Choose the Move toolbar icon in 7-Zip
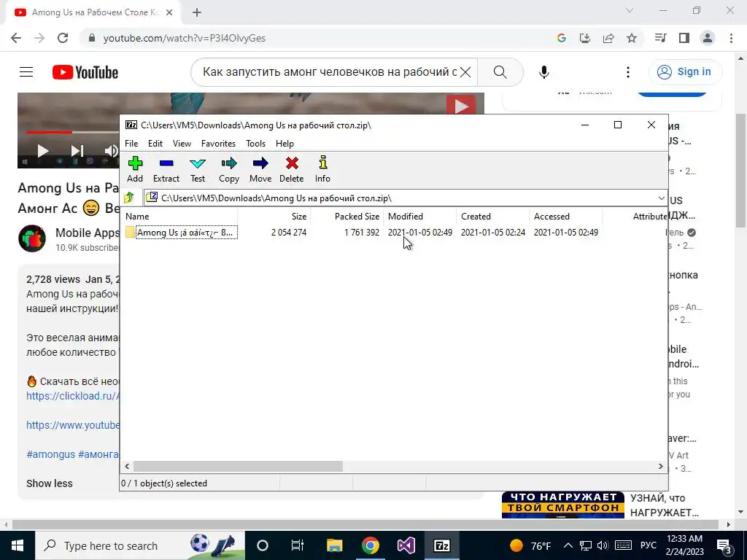 coord(260,169)
